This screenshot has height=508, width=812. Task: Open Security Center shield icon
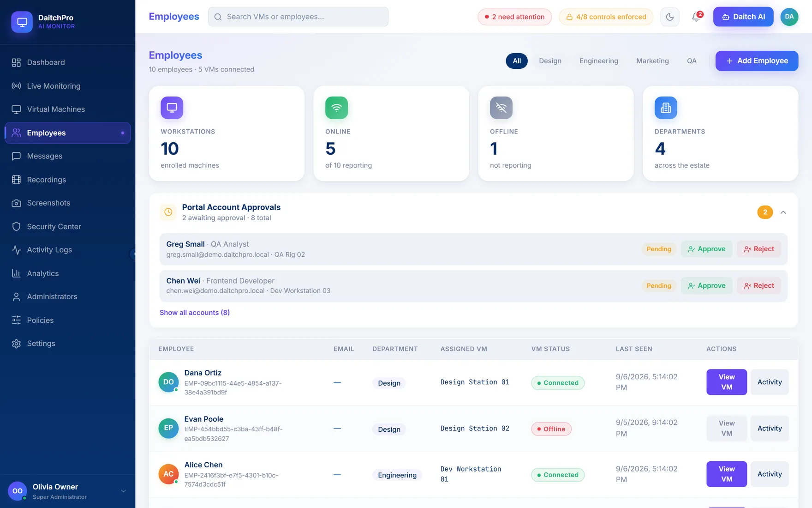(16, 226)
